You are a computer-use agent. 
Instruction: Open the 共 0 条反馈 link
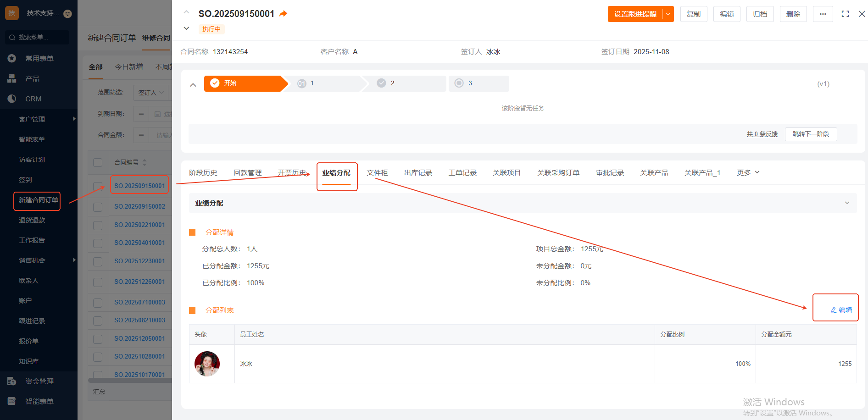pyautogui.click(x=762, y=134)
